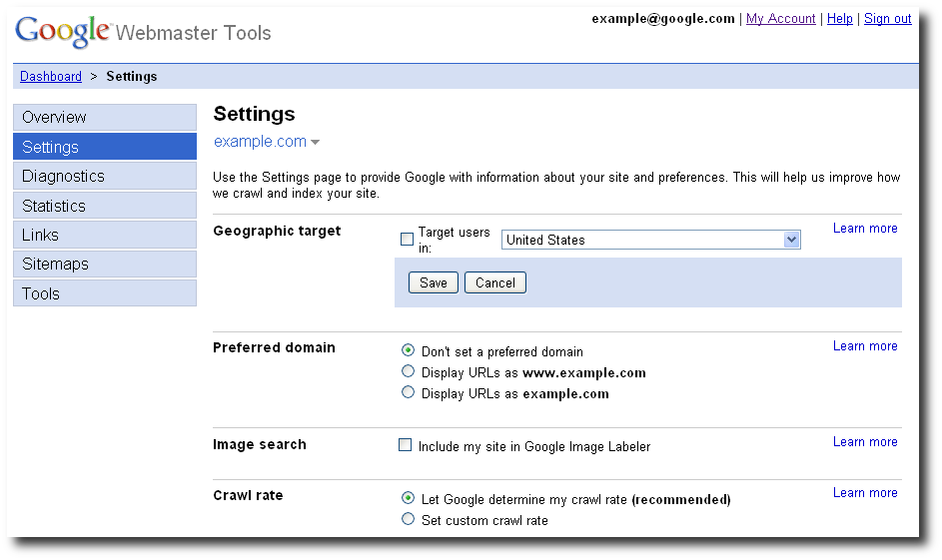942x560 pixels.
Task: Open the My Account link
Action: tap(780, 19)
